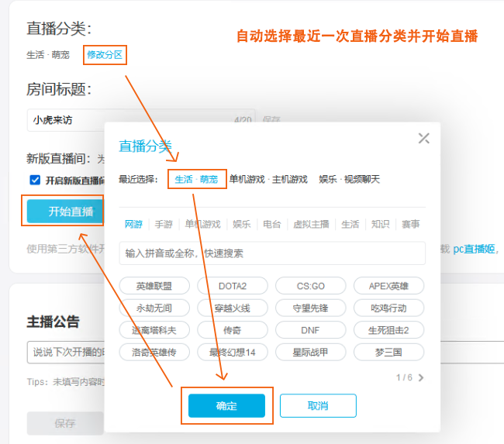Open the 赛事 category tab

[411, 224]
